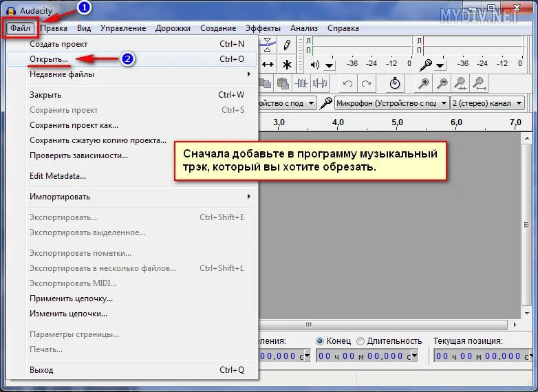Open the 2 (стерео) канал dropdown
Viewport: 538px width, 392px height.
pos(487,103)
